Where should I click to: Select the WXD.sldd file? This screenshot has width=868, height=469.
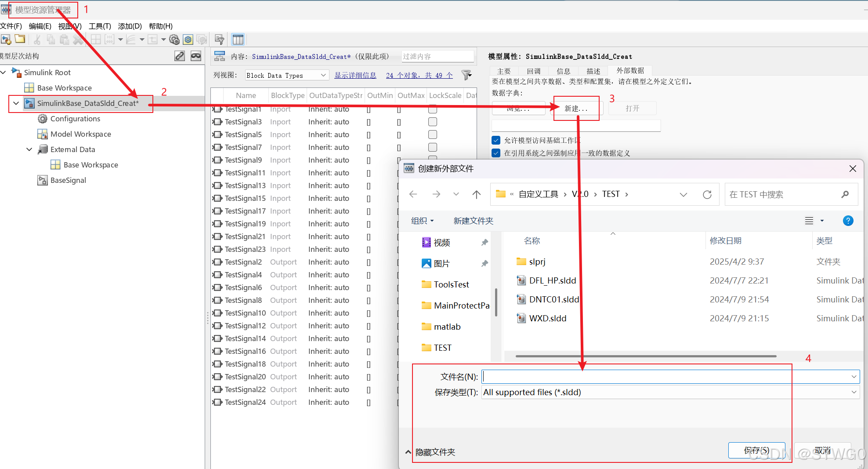(x=548, y=318)
